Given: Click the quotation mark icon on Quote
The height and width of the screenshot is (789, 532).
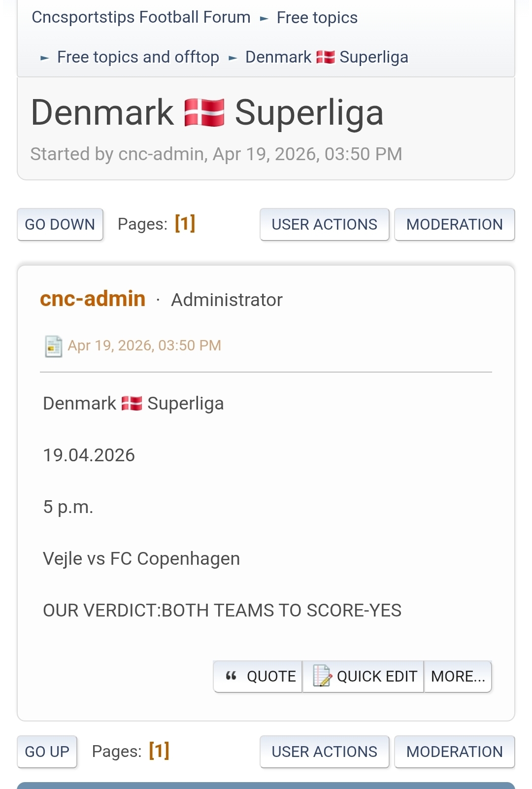Looking at the screenshot, I should (x=231, y=676).
